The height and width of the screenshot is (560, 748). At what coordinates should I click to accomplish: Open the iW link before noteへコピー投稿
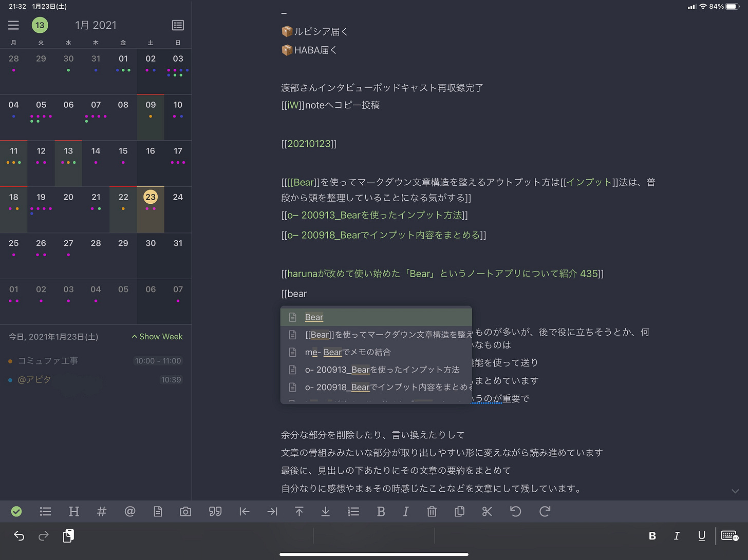[293, 105]
